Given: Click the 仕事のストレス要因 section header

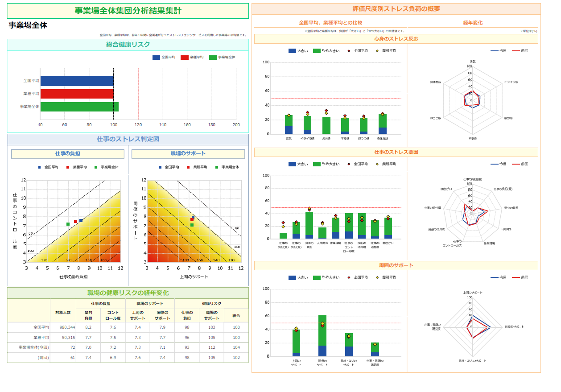Looking at the screenshot, I should 396,153.
